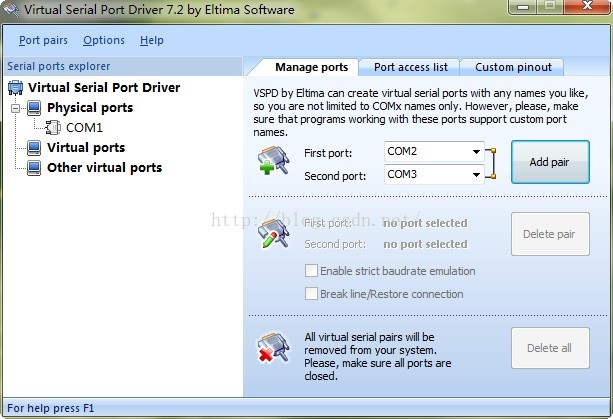Screen dimensions: 613x419
Task: Switch to the Manage ports tab
Action: pos(311,67)
